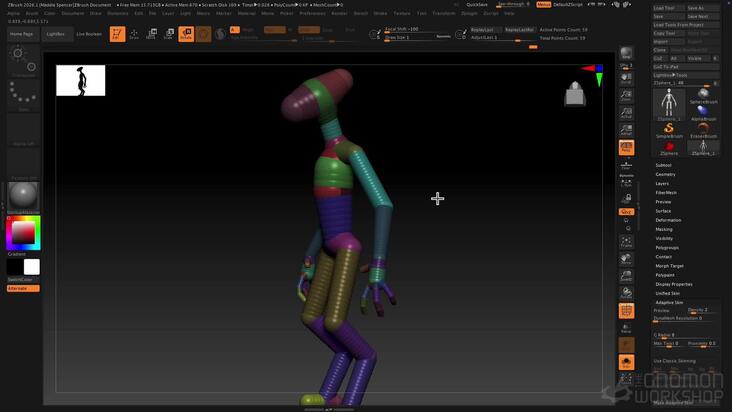732x412 pixels.
Task: Click the Transp icon in right shelf
Action: click(626, 328)
